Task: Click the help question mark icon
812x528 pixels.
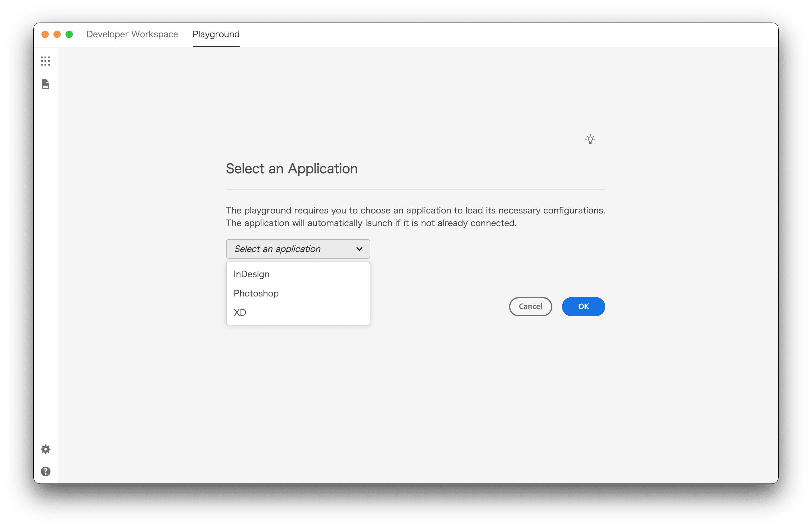Action: pos(46,472)
